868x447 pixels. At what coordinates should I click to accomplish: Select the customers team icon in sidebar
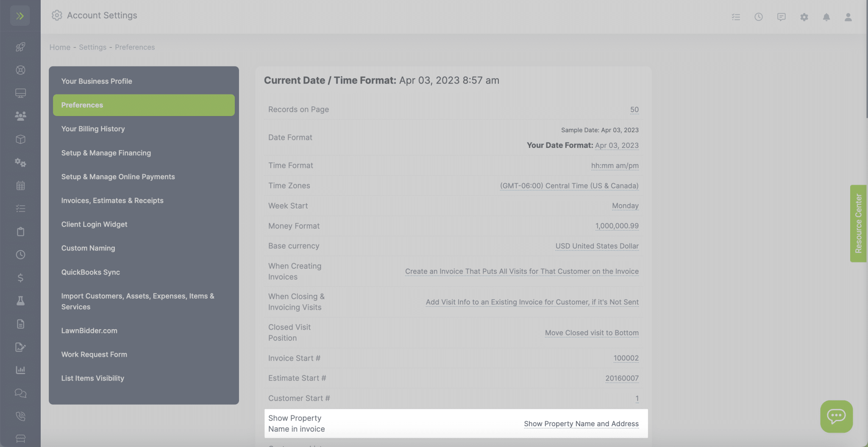click(20, 116)
